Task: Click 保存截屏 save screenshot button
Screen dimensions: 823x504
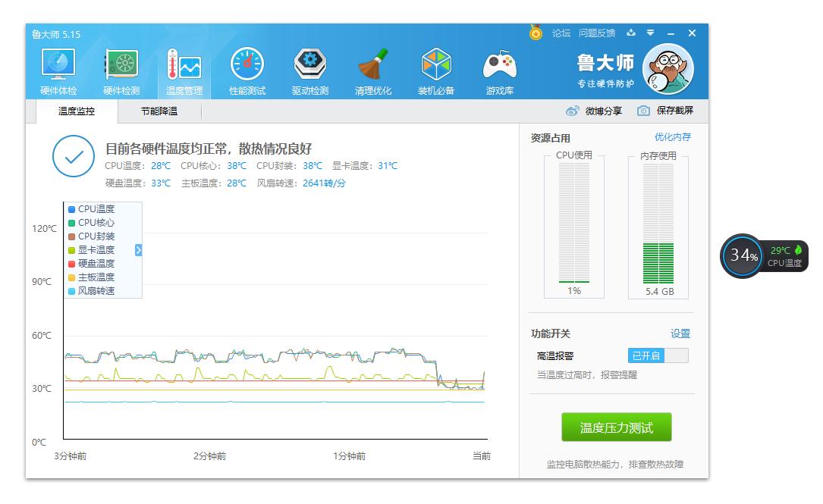Action: tap(675, 110)
